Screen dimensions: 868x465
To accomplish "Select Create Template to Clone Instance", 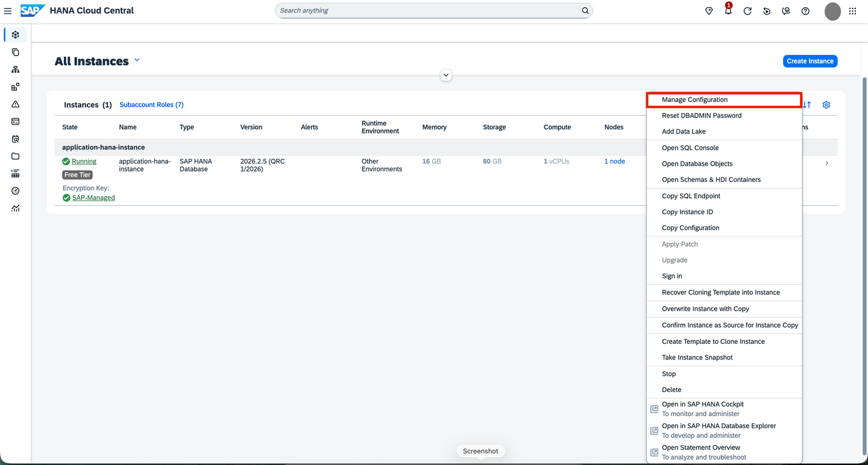I will [x=724, y=342].
